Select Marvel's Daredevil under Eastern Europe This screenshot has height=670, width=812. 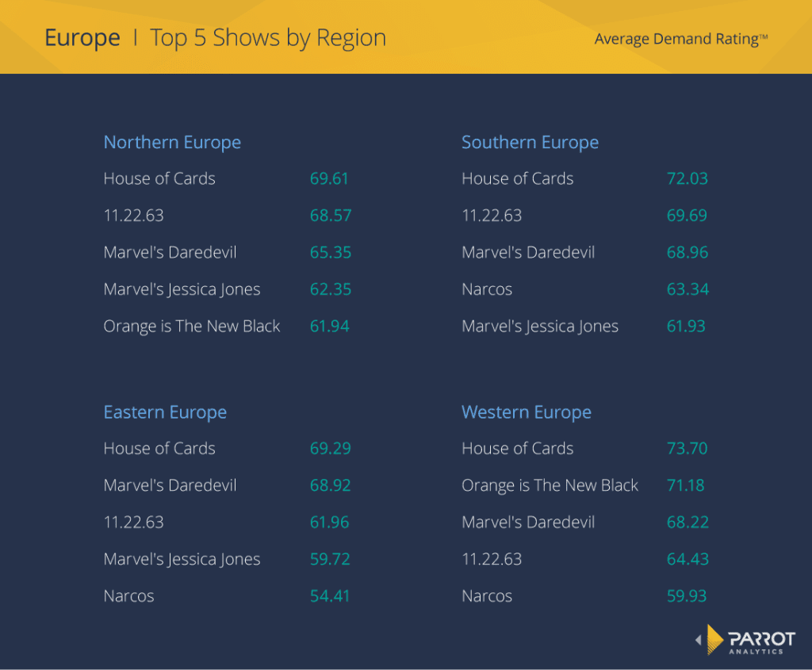click(170, 484)
